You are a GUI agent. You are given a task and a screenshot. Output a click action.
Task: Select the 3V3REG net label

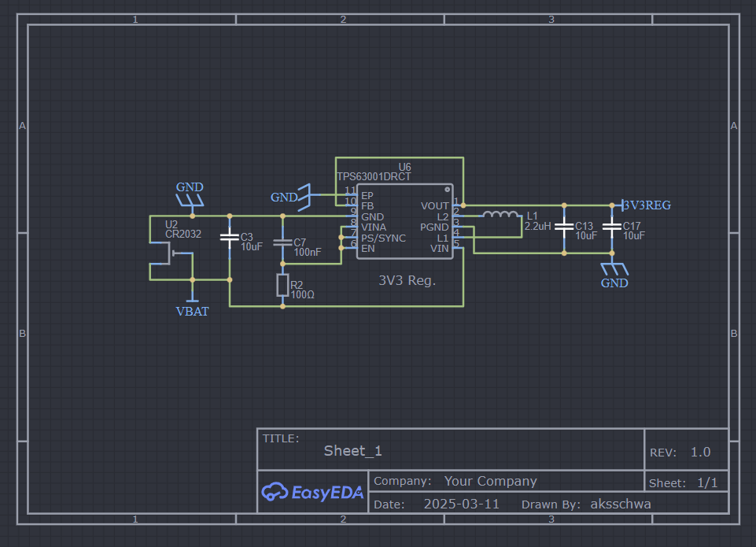pos(647,205)
